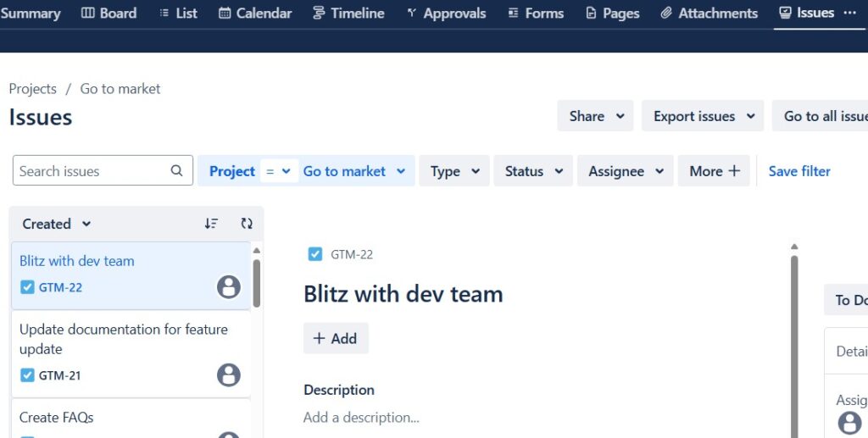Click the task type icon in detail header
Screen dimensions: 868x438
(x=315, y=254)
